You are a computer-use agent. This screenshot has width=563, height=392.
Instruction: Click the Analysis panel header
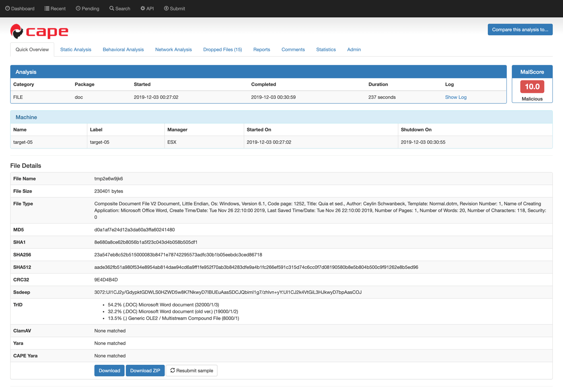coord(258,72)
